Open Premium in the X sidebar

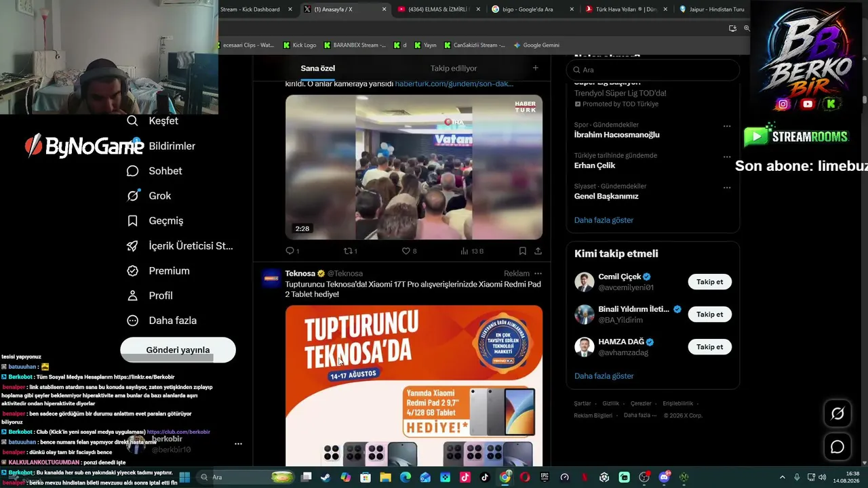click(x=159, y=270)
